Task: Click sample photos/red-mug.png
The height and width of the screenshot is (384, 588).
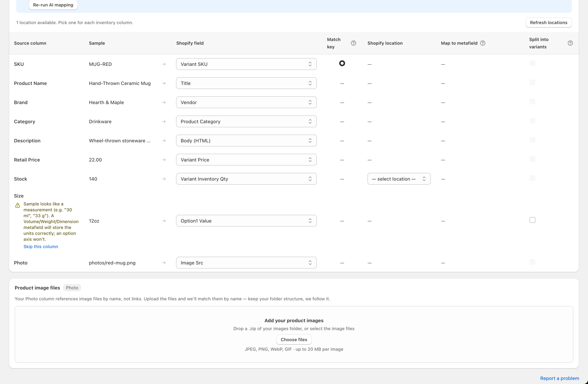Action: 112,263
